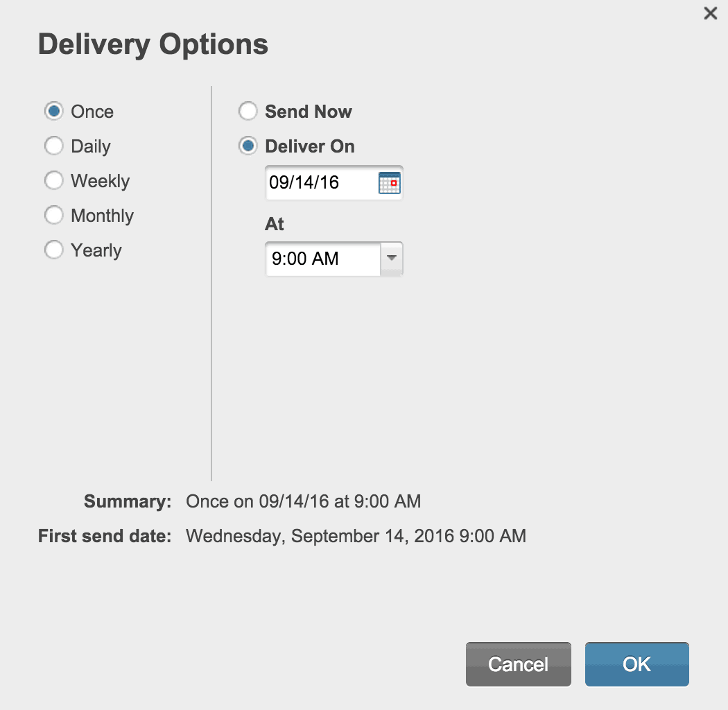Click inside the date input field
This screenshot has width=728, height=710.
319,182
